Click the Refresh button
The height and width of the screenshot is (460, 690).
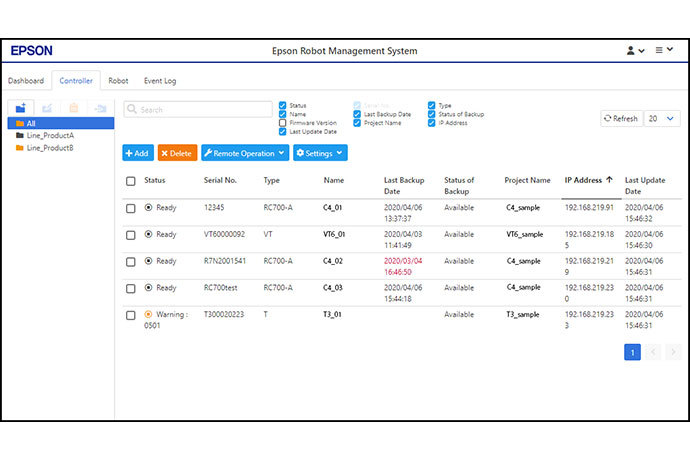[x=621, y=118]
